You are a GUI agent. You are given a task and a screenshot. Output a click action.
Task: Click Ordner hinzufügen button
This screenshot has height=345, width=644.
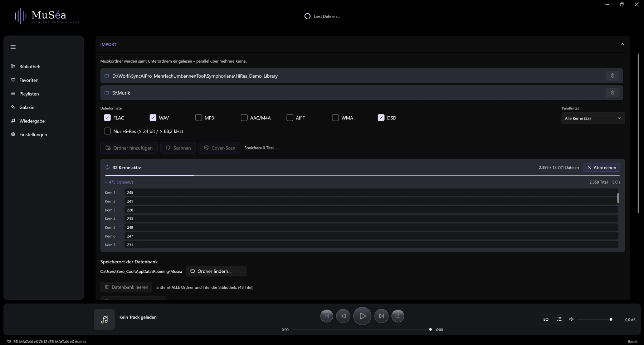pyautogui.click(x=129, y=148)
